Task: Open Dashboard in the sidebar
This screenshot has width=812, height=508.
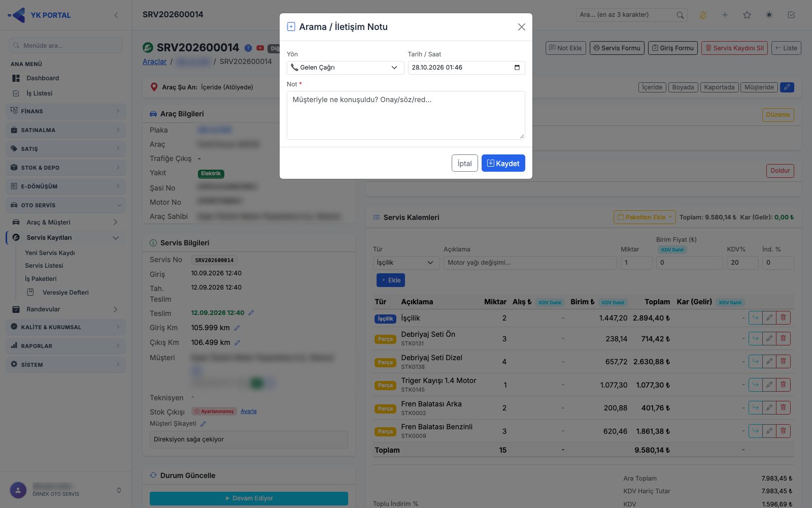Action: click(x=43, y=78)
